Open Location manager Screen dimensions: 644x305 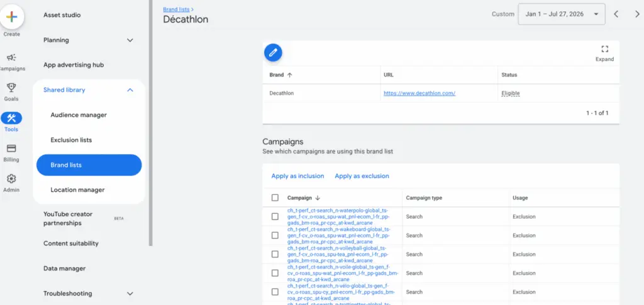(x=77, y=190)
